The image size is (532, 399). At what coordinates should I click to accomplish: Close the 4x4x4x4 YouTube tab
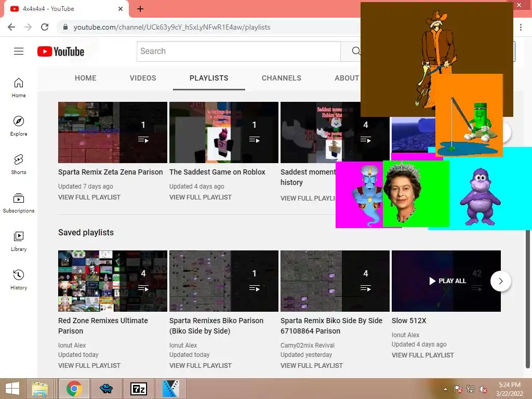(121, 9)
